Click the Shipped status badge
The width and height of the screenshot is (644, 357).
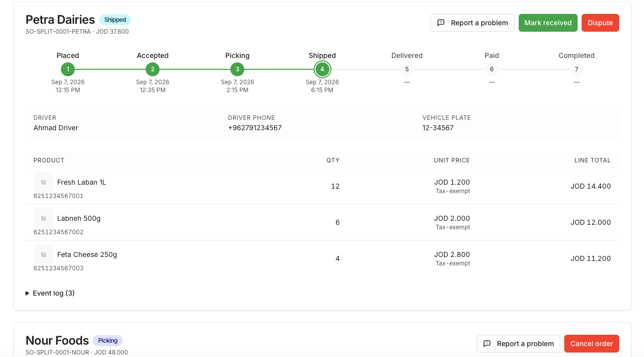[x=115, y=20]
